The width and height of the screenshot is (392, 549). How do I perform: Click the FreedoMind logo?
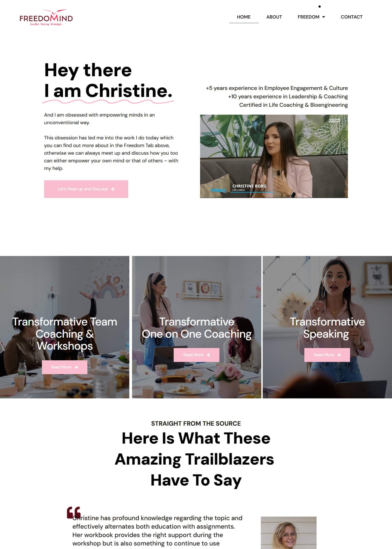pyautogui.click(x=46, y=17)
